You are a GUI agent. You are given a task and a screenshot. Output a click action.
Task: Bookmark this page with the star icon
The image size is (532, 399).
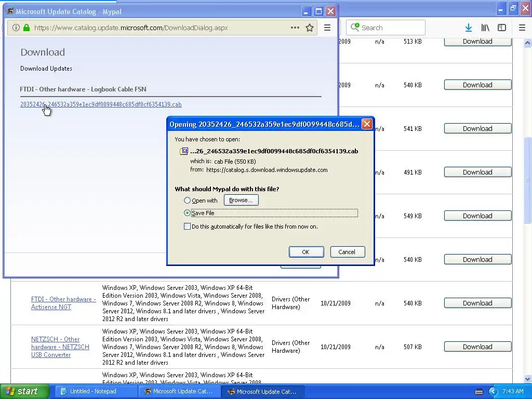coord(310,28)
